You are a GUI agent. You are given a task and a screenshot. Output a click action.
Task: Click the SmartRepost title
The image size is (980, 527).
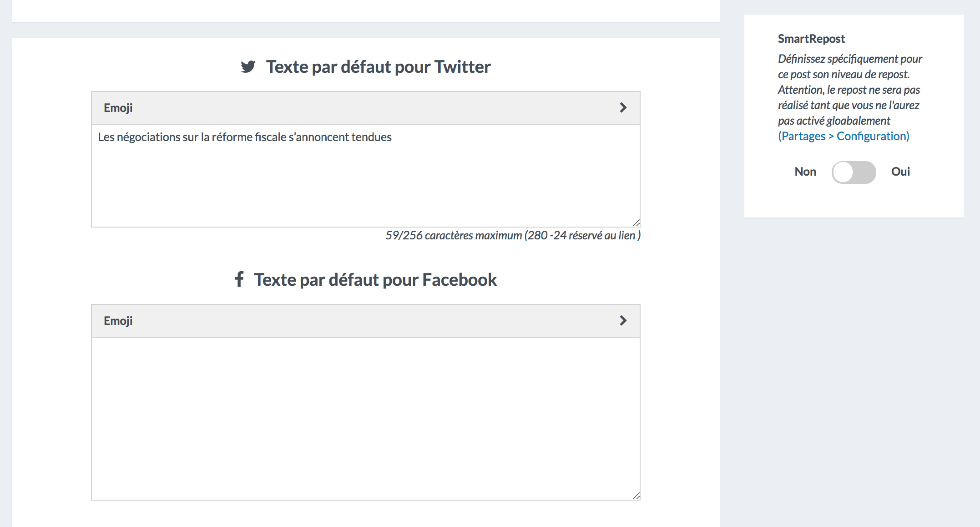point(811,39)
